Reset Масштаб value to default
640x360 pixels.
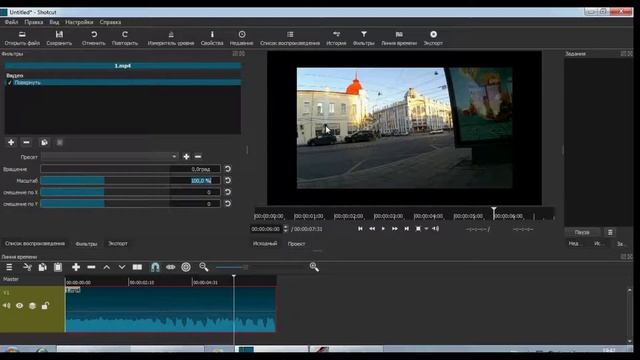point(228,180)
